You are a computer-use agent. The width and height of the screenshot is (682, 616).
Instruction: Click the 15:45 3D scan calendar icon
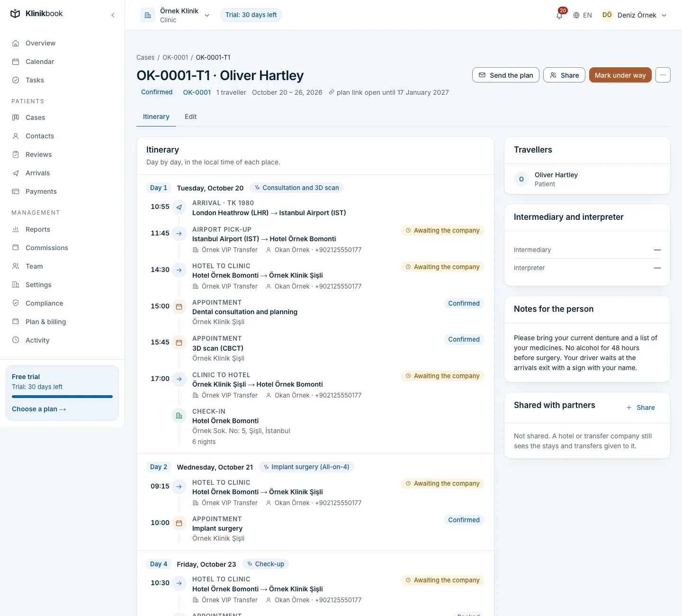click(x=179, y=343)
